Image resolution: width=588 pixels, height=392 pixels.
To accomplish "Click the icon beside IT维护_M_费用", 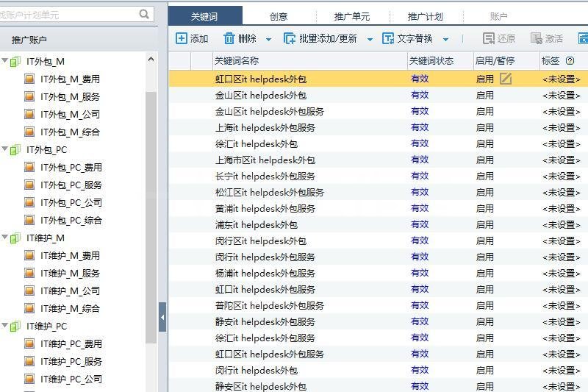I will (x=29, y=255).
